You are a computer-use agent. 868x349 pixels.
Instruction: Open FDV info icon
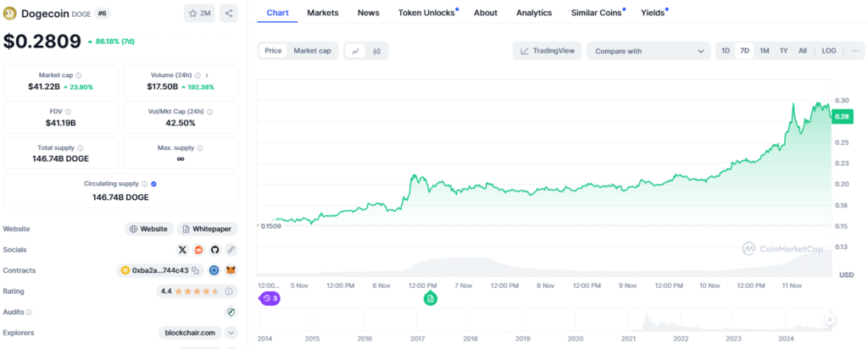[x=68, y=112]
